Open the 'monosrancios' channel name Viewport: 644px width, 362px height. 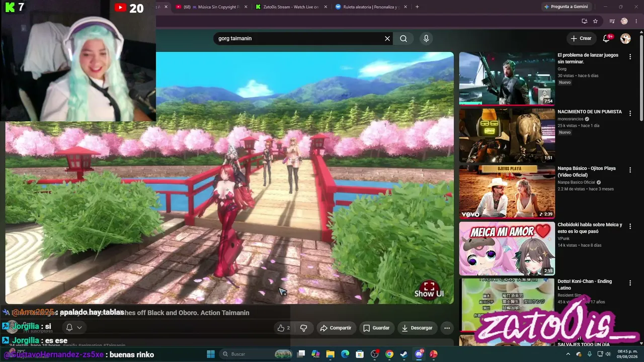pos(570,119)
